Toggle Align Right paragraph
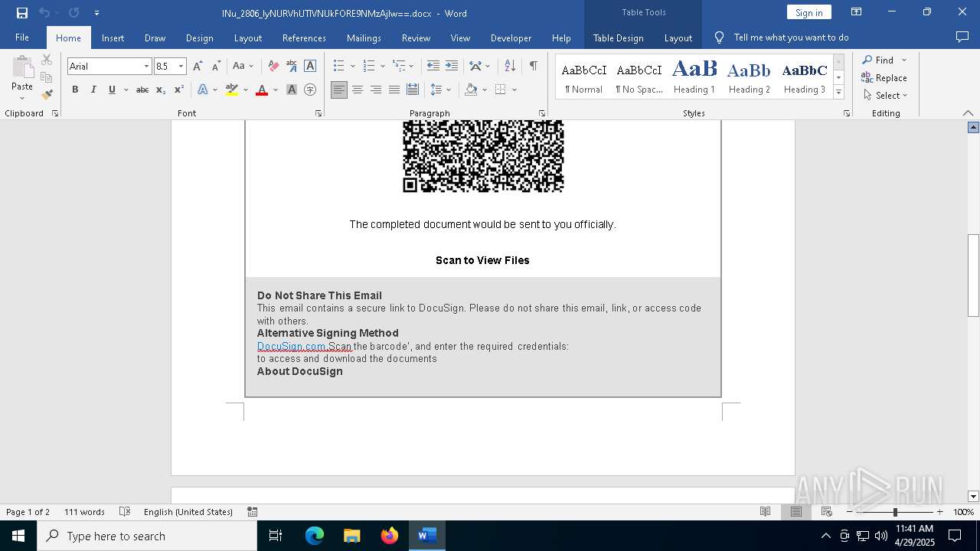The width and height of the screenshot is (980, 551). pos(376,90)
